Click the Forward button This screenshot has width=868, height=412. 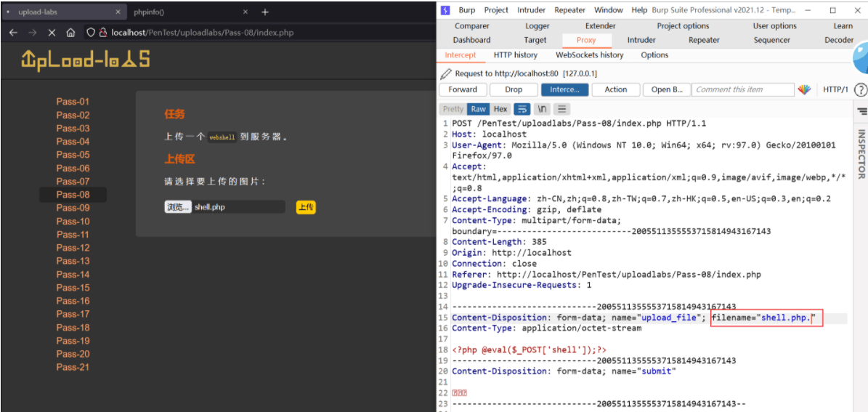coord(463,89)
